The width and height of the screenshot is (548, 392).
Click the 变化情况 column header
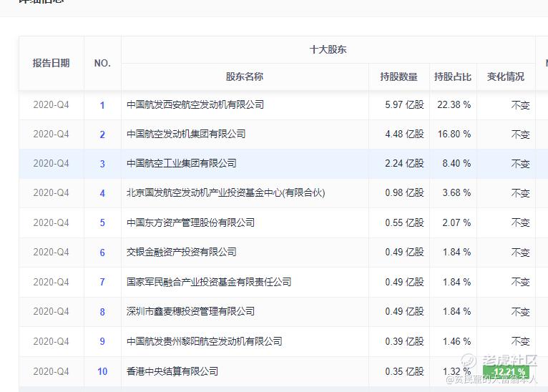pos(506,77)
